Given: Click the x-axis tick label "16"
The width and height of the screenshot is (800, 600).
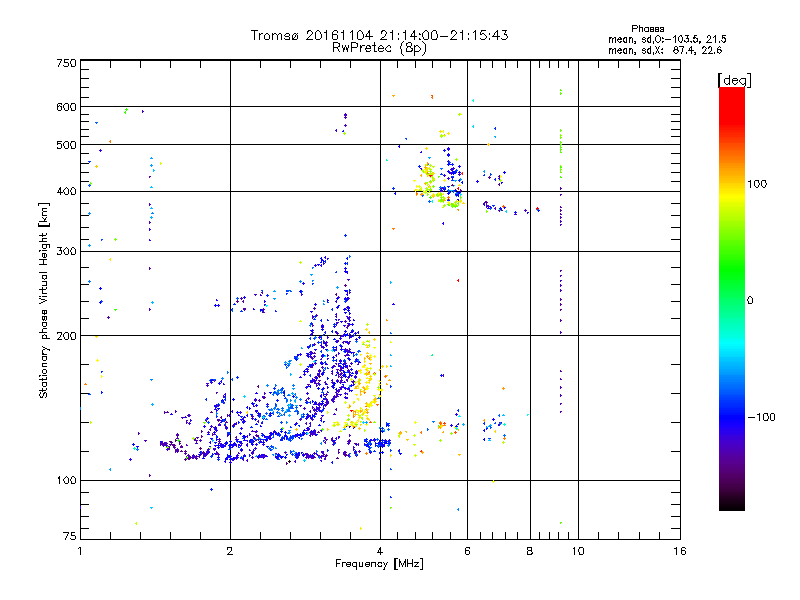Looking at the screenshot, I should click(x=680, y=551).
